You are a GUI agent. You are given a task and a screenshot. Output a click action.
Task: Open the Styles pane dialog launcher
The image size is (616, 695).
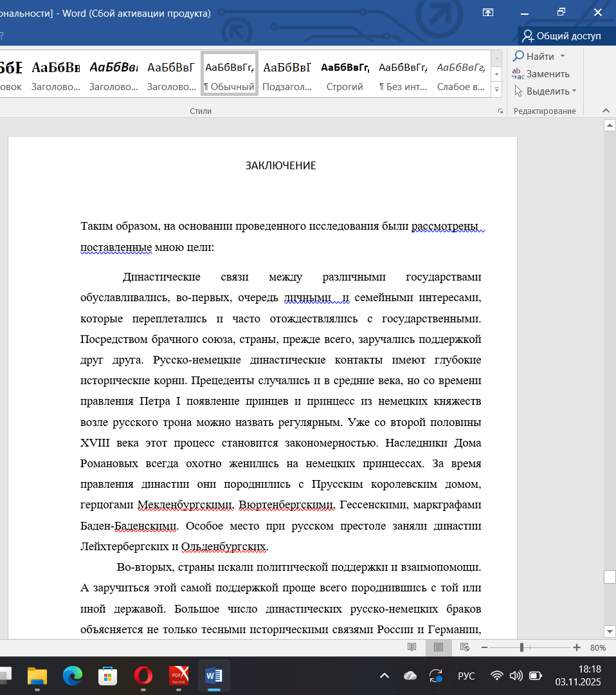click(500, 111)
